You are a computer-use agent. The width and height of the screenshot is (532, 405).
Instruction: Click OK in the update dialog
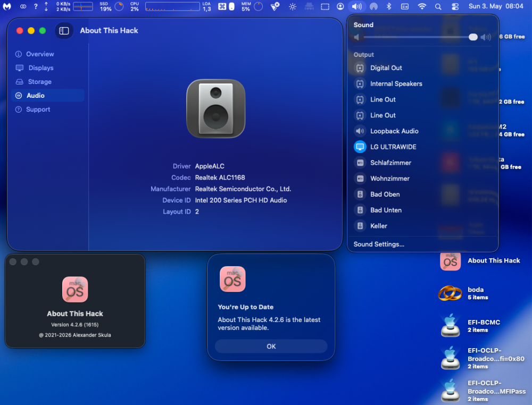pos(271,347)
